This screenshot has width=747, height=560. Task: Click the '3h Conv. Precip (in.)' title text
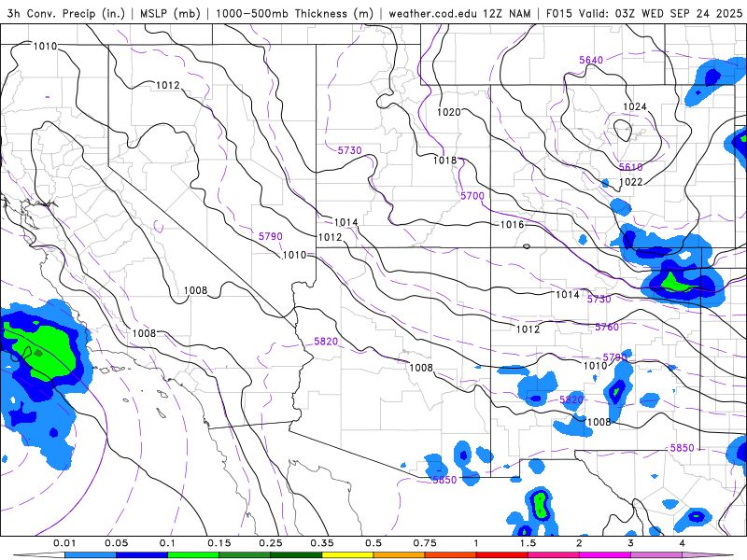point(65,13)
